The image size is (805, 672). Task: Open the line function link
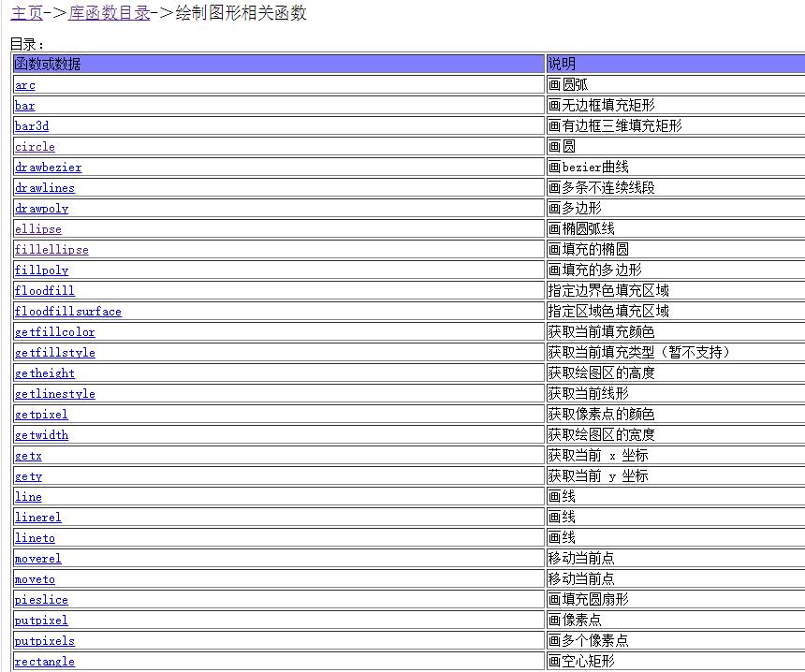[28, 496]
